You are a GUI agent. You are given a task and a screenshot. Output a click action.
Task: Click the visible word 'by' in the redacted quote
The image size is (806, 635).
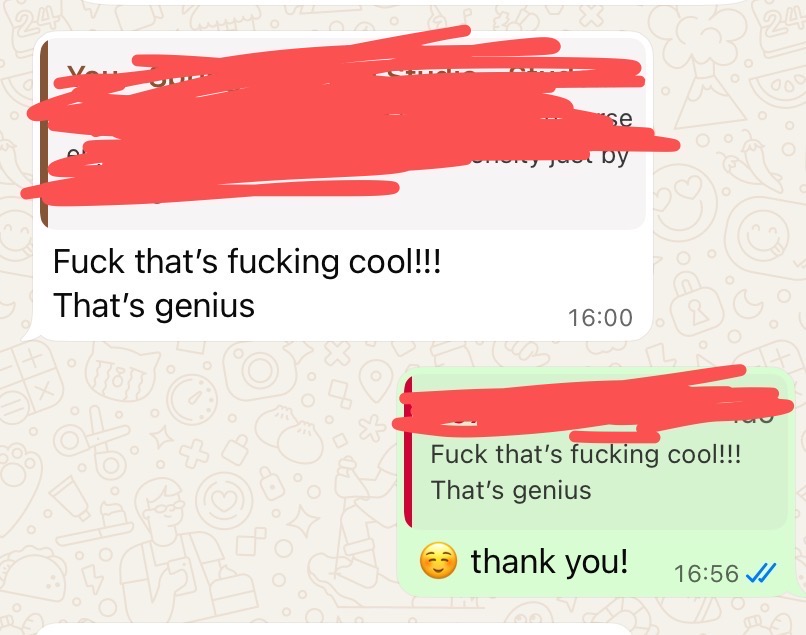click(615, 157)
